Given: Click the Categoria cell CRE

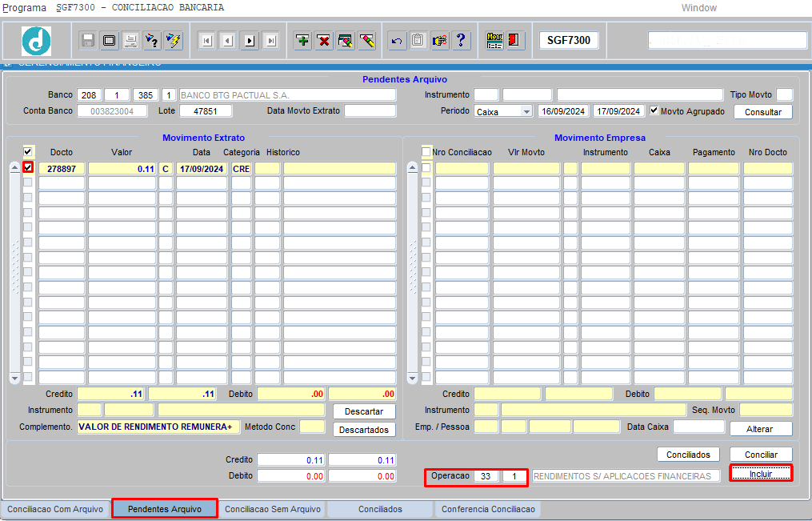Looking at the screenshot, I should tap(242, 169).
